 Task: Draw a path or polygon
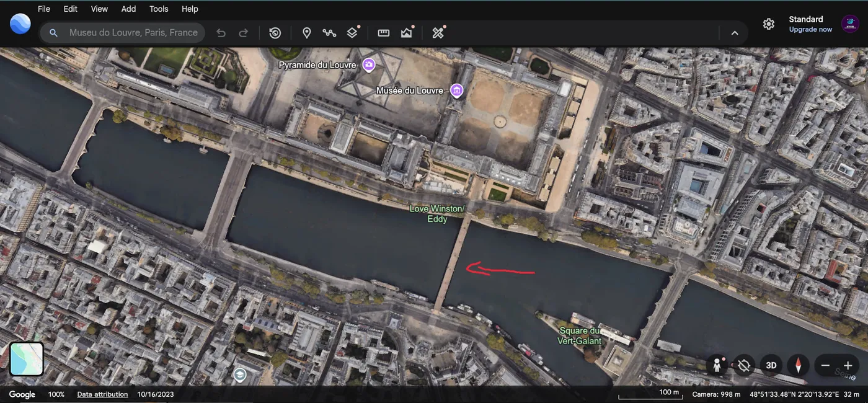pyautogui.click(x=329, y=33)
